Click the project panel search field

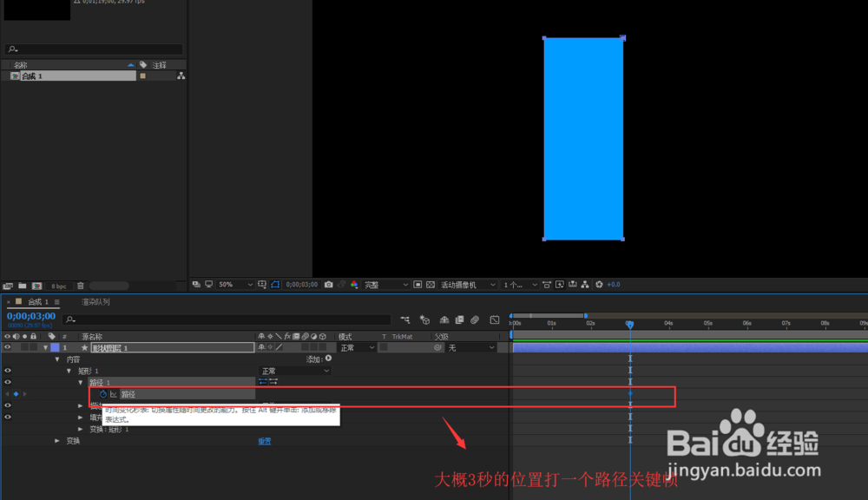[x=94, y=49]
